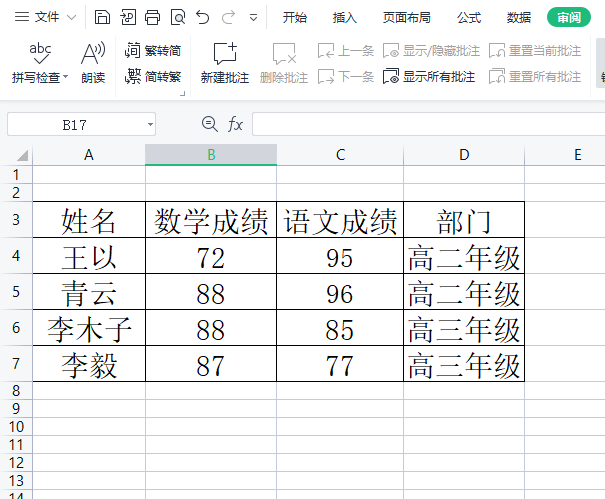605x499 pixels.
Task: Expand quick access toolbar customization arrow
Action: point(253,18)
